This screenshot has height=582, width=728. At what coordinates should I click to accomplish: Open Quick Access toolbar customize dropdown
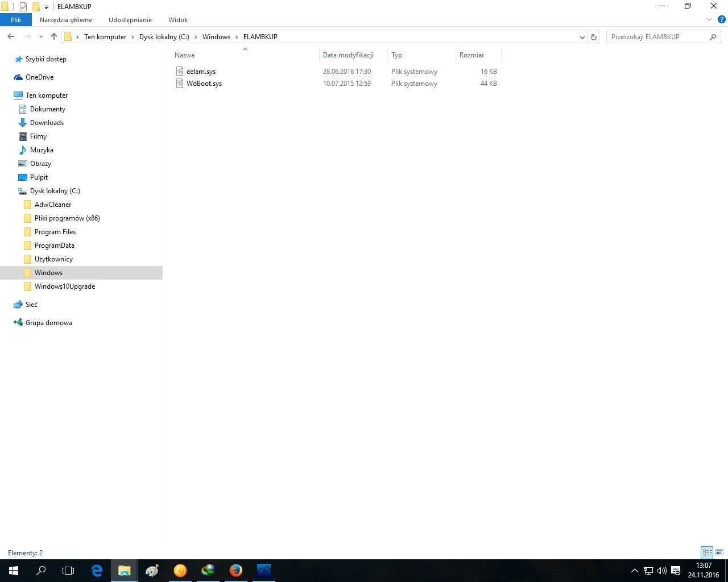(x=47, y=7)
